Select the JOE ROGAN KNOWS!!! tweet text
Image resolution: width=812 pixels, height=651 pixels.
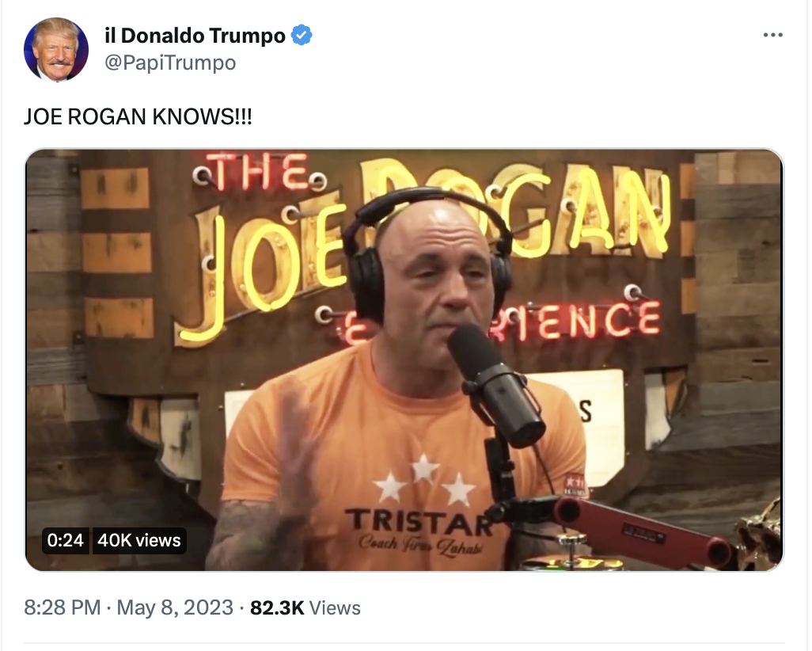(x=138, y=116)
